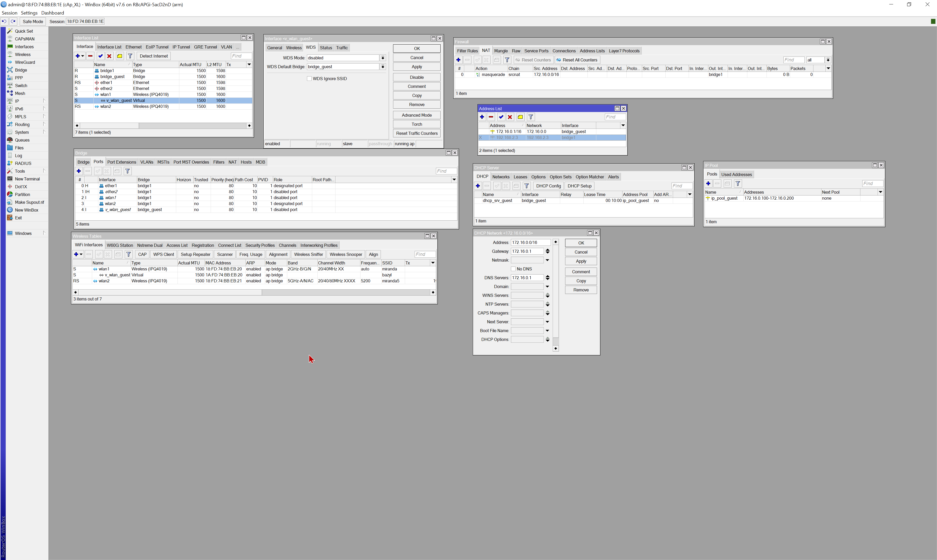Enable the selected interface with the checkmark icon
The image size is (937, 560).
(x=100, y=56)
